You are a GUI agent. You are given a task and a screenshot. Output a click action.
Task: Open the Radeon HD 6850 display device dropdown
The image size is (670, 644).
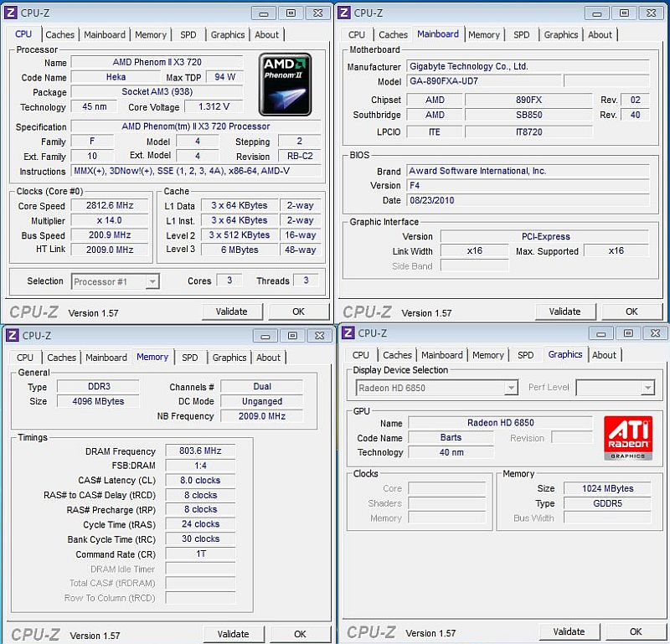pos(511,388)
